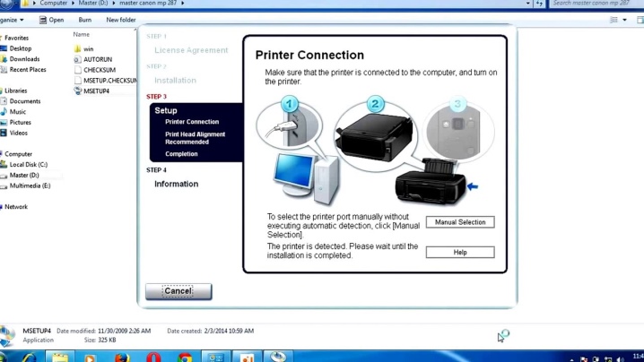Click the Setup step heading

click(x=166, y=110)
